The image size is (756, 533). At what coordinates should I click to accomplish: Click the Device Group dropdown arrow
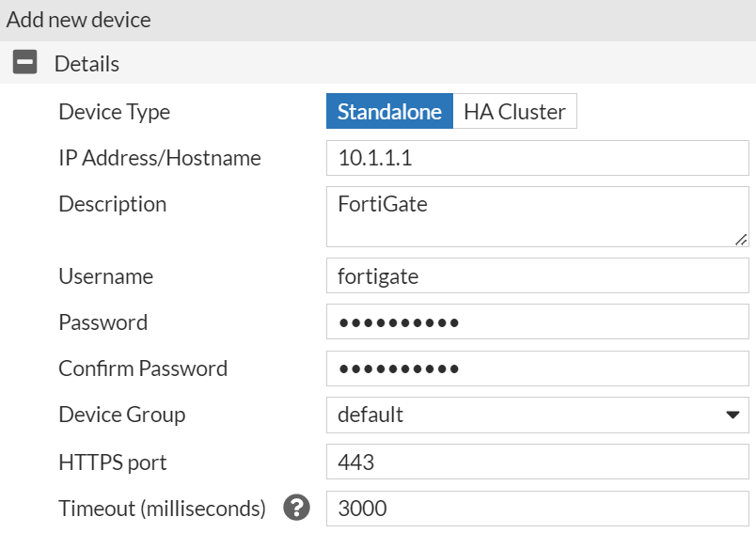(x=732, y=415)
